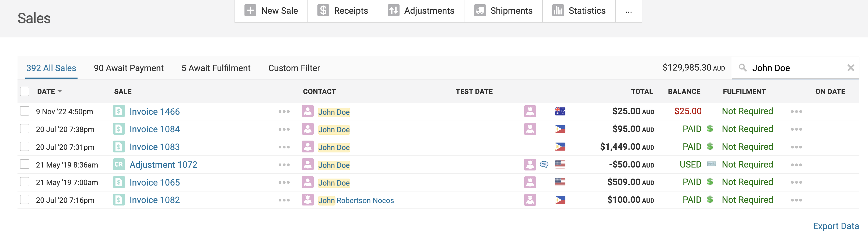
Task: Open the Custom Filter tab
Action: (294, 68)
